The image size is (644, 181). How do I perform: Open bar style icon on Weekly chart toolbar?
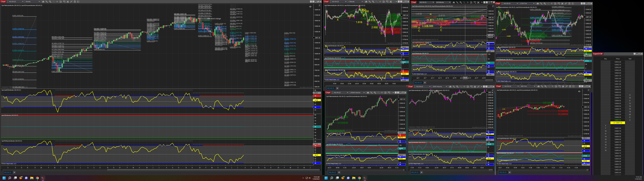click(43, 2)
